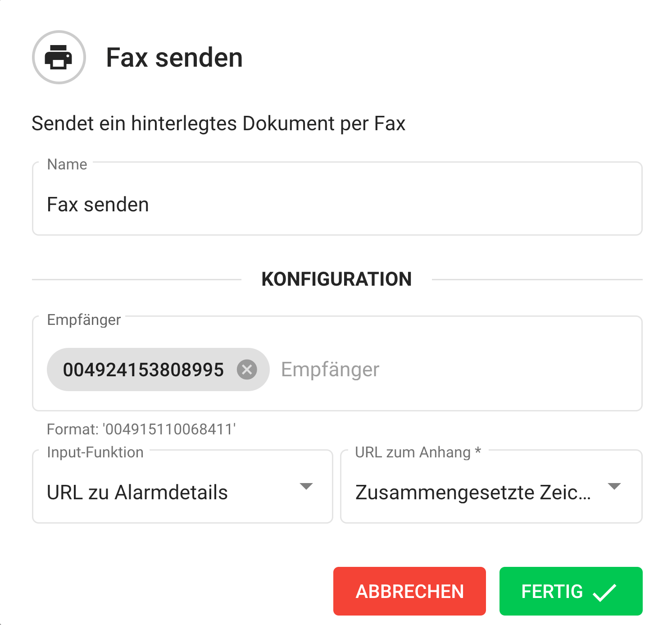Confirm with the green FERTIG button

pos(570,591)
